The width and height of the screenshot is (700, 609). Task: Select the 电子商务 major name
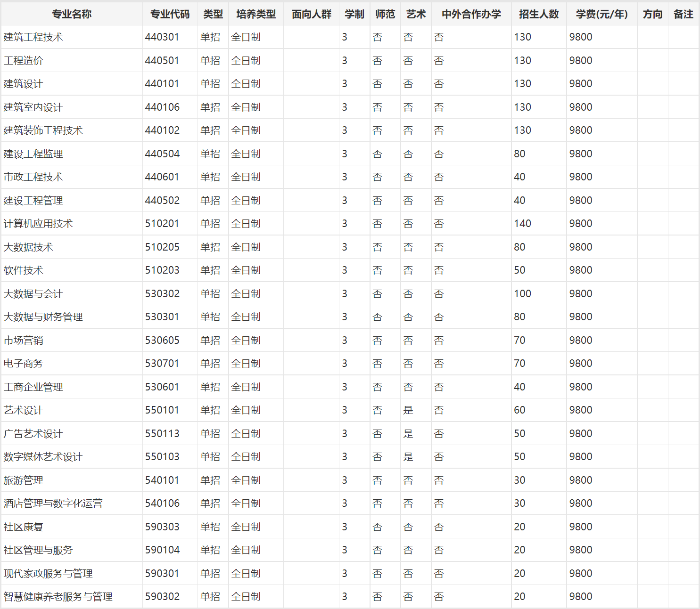(x=23, y=364)
